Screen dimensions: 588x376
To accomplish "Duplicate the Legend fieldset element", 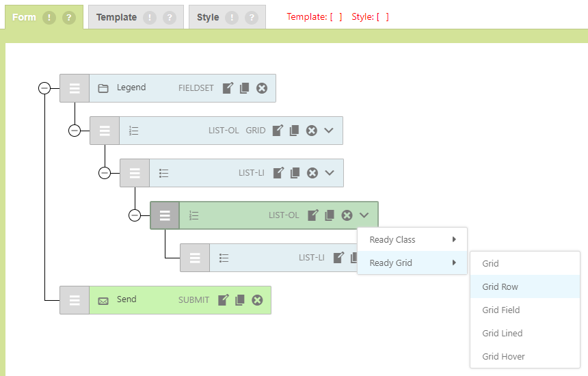I will (x=244, y=88).
